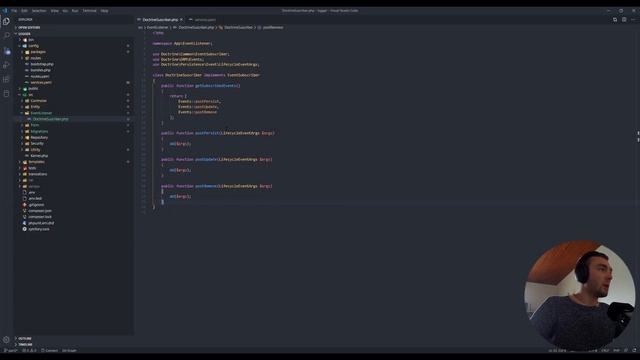Image resolution: width=640 pixels, height=360 pixels.
Task: Expand the translations folder
Action: point(38,174)
